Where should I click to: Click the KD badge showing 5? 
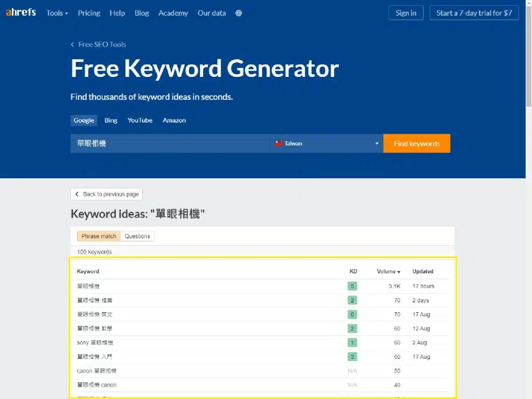352,286
